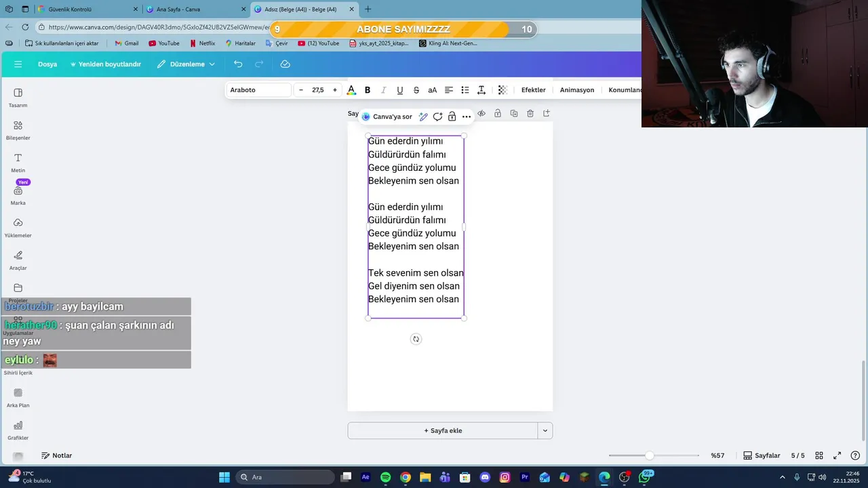This screenshot has height=488, width=868.
Task: Open the Arka Plan background panel
Action: tap(18, 398)
